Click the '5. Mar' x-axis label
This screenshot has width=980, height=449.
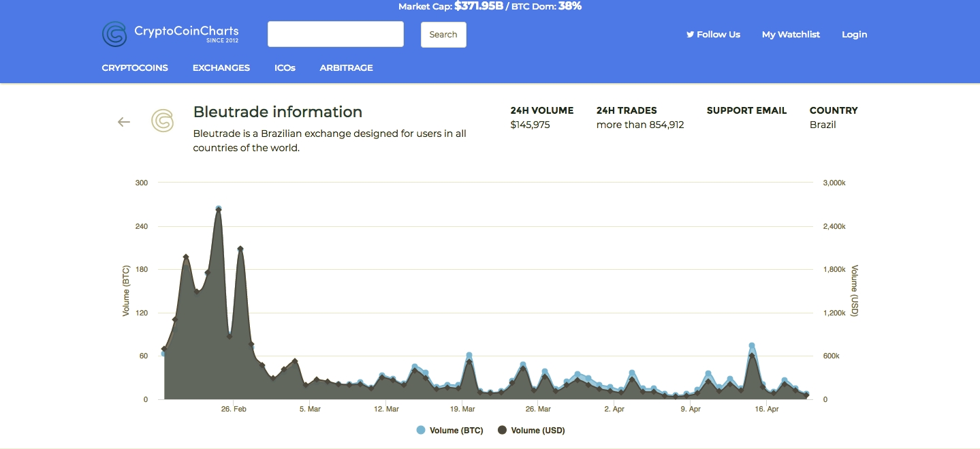[310, 409]
